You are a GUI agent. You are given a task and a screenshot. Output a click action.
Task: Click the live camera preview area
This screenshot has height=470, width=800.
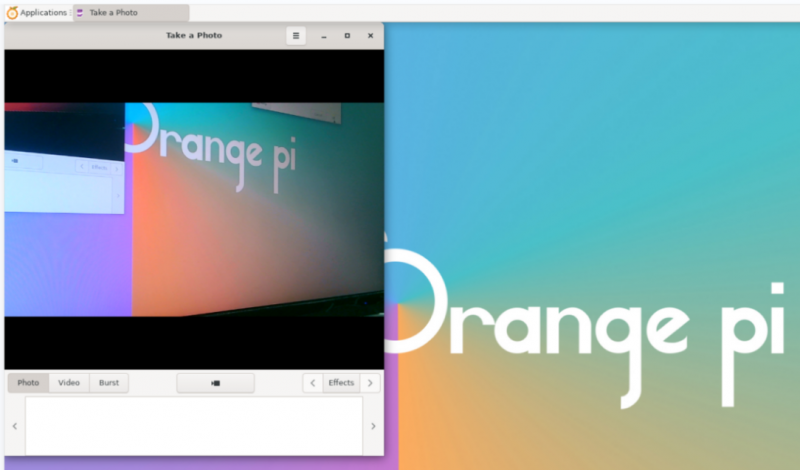point(194,210)
